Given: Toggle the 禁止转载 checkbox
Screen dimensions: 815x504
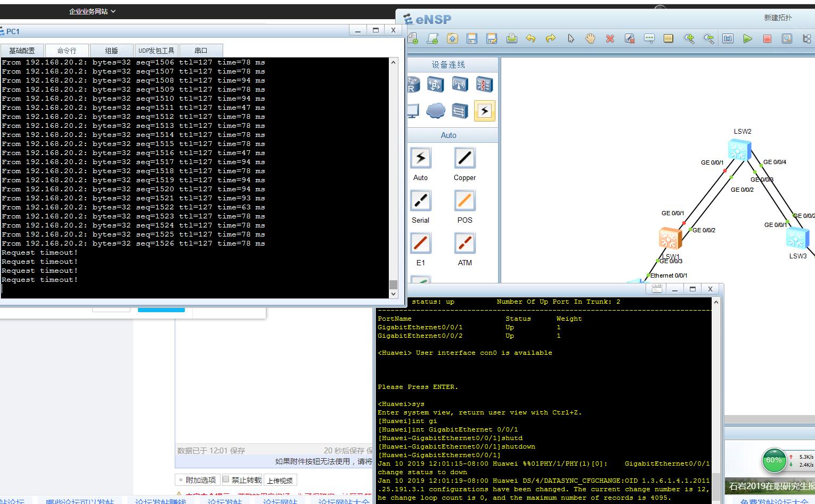Looking at the screenshot, I should coord(226,479).
